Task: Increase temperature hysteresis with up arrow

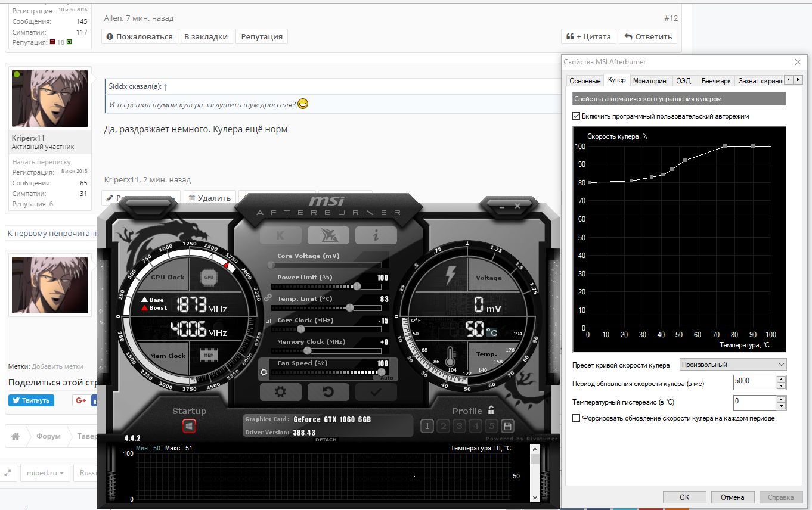Action: [x=782, y=399]
